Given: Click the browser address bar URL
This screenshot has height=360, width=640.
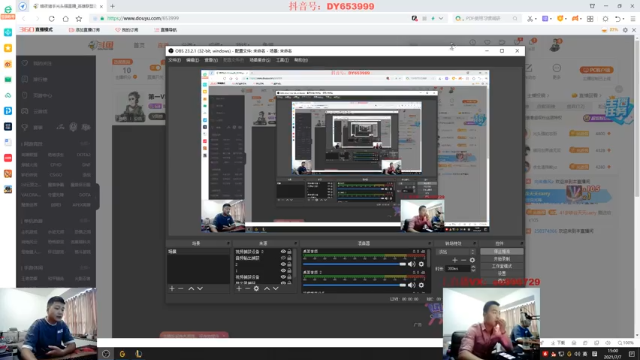Looking at the screenshot, I should click(143, 18).
